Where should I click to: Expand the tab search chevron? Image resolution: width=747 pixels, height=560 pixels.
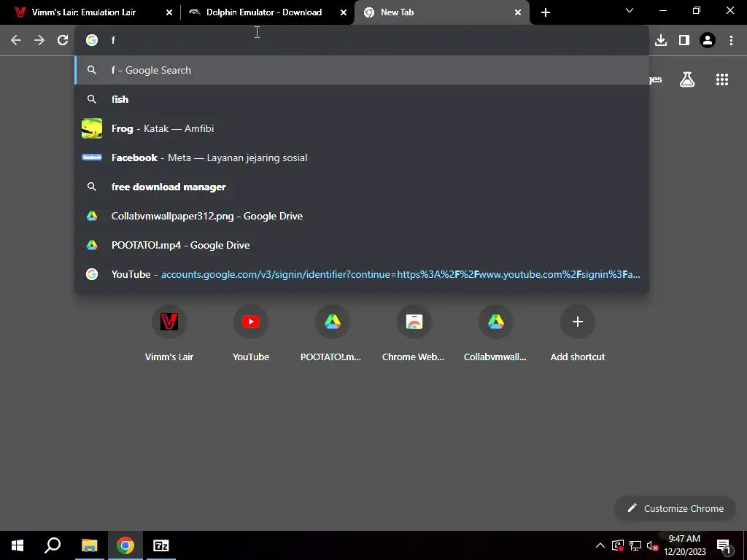pos(630,10)
